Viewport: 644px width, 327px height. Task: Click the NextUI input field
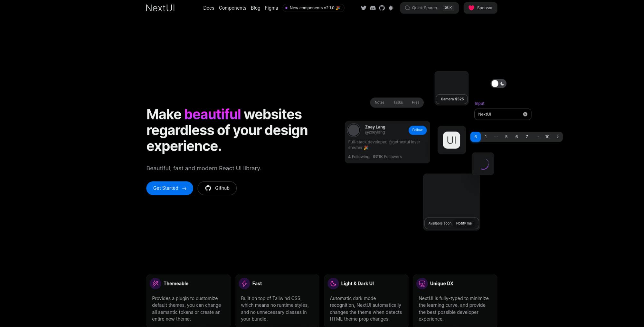tap(503, 114)
